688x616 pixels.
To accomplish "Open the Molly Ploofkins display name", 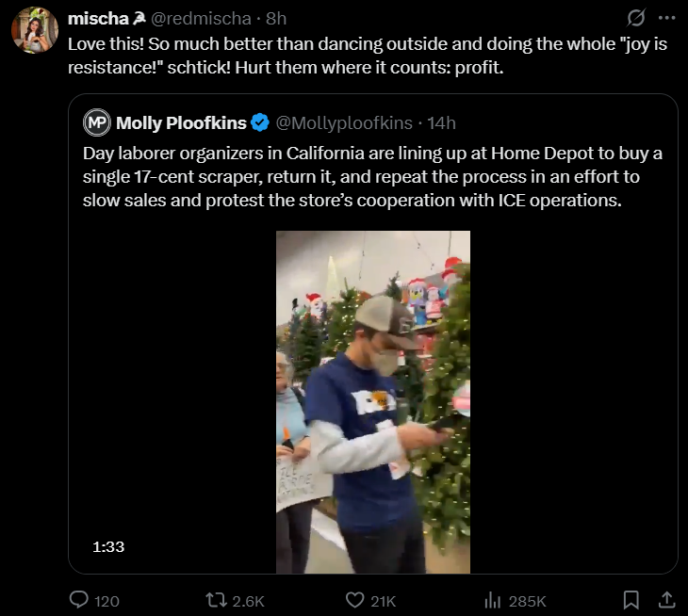I will tap(181, 122).
